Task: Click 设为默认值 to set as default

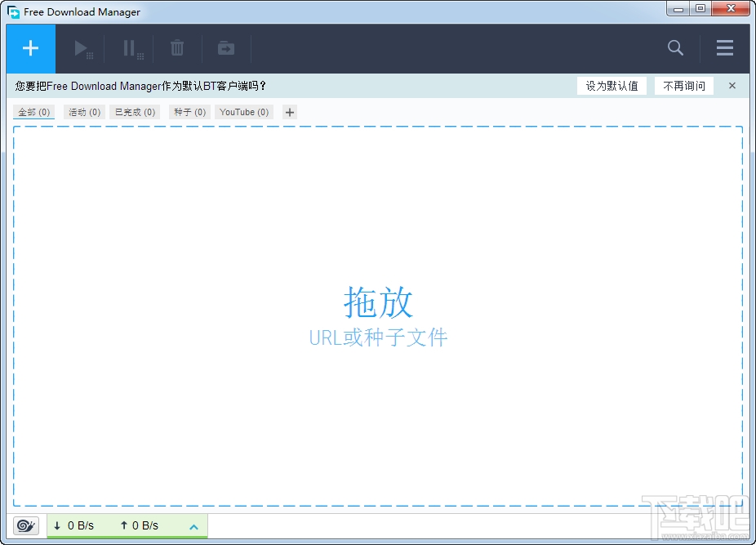Action: pos(611,85)
